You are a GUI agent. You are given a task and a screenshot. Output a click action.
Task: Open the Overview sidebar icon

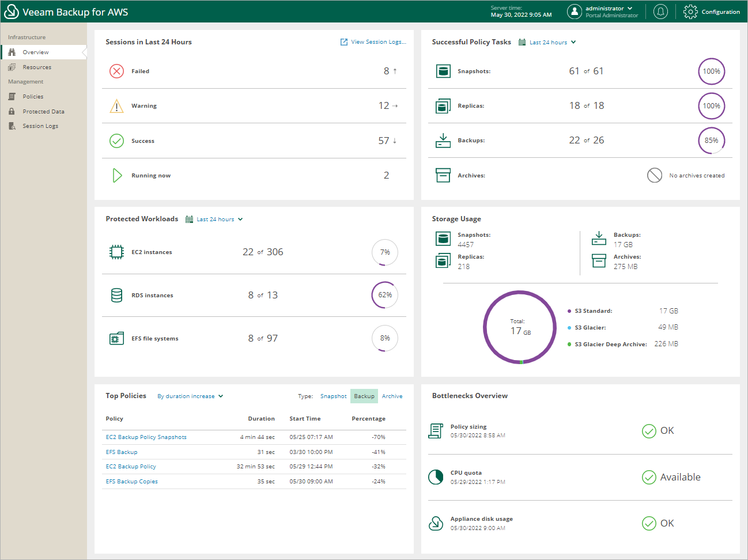pyautogui.click(x=11, y=52)
